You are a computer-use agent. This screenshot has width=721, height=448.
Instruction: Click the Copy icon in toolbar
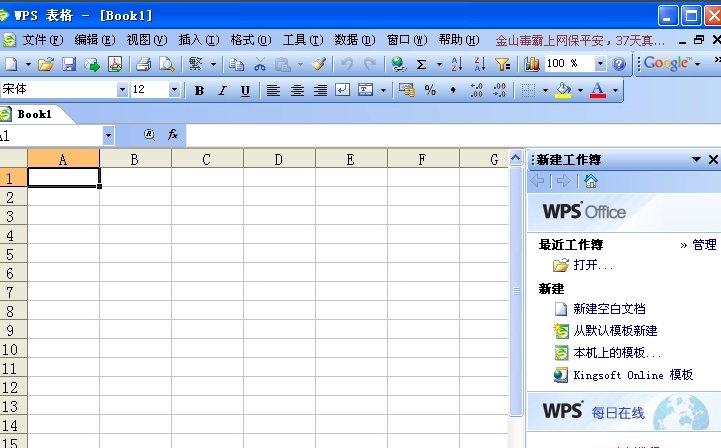coord(236,64)
